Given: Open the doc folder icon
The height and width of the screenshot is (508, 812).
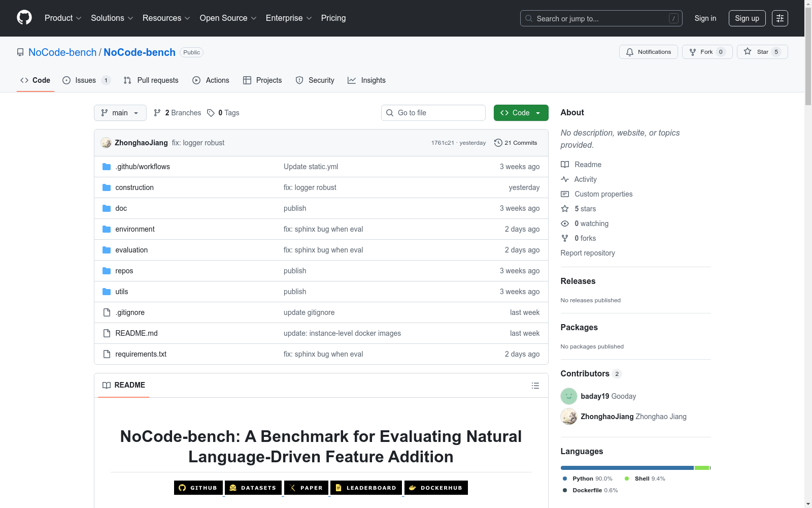Looking at the screenshot, I should (x=107, y=208).
